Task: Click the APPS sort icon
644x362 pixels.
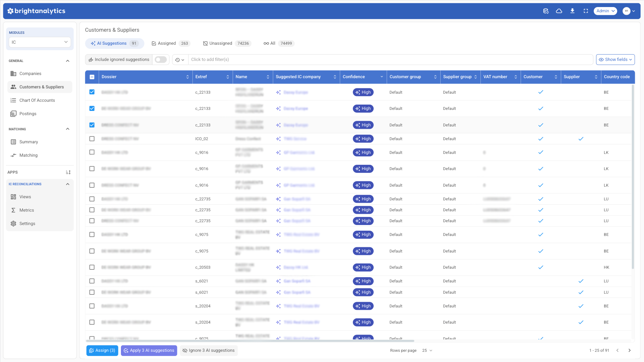Action: click(68, 172)
